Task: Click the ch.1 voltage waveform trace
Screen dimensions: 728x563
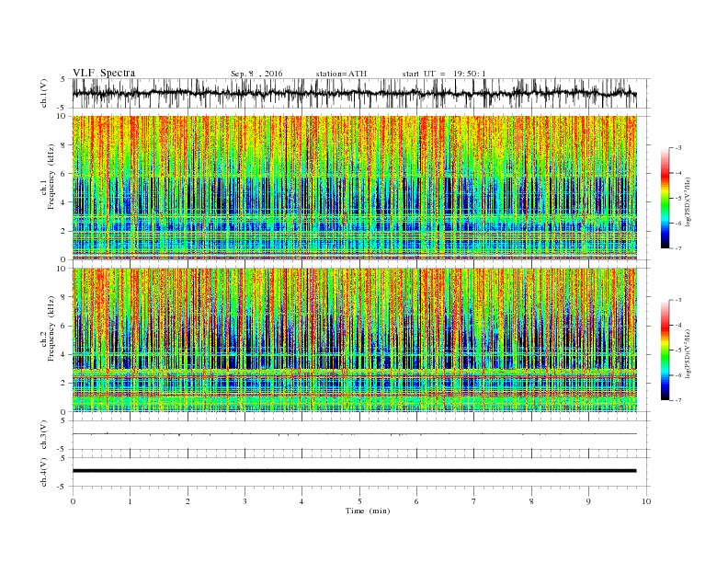Action: (354, 93)
